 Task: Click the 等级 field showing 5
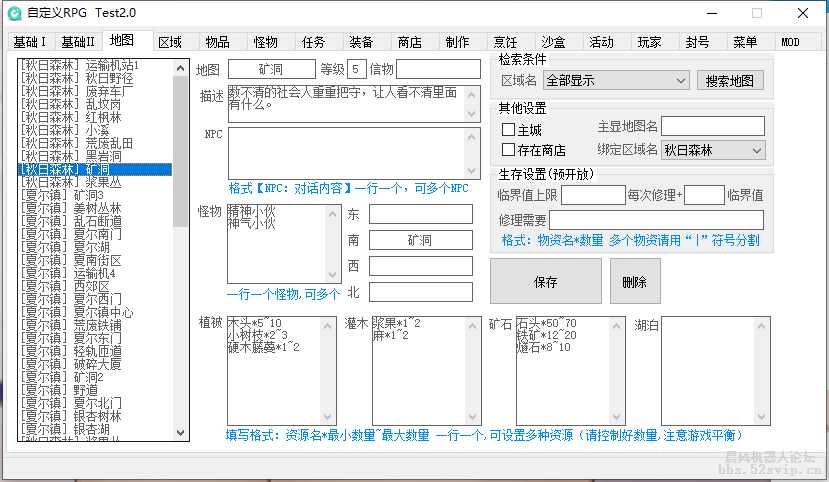point(357,69)
